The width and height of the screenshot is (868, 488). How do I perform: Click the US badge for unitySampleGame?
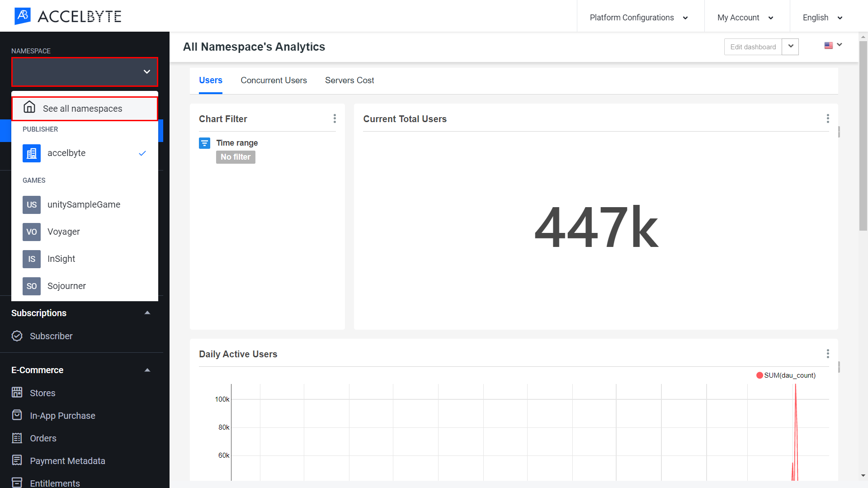tap(32, 205)
